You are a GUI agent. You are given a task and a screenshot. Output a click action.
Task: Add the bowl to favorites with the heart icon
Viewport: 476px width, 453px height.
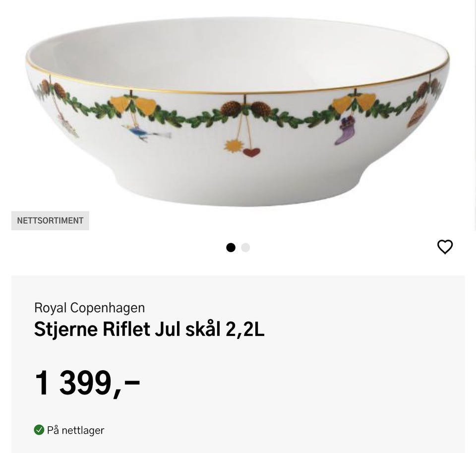point(445,247)
